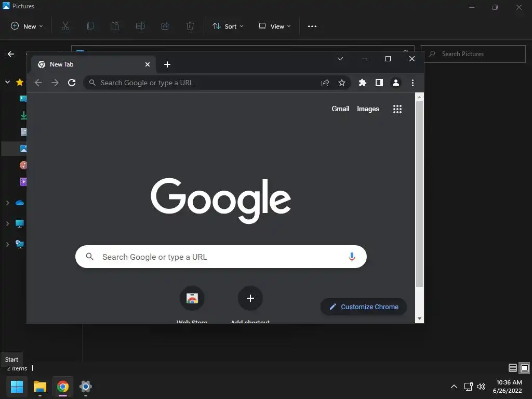This screenshot has width=532, height=399.
Task: Open the See more ellipsis in File Explorer
Action: 312,26
